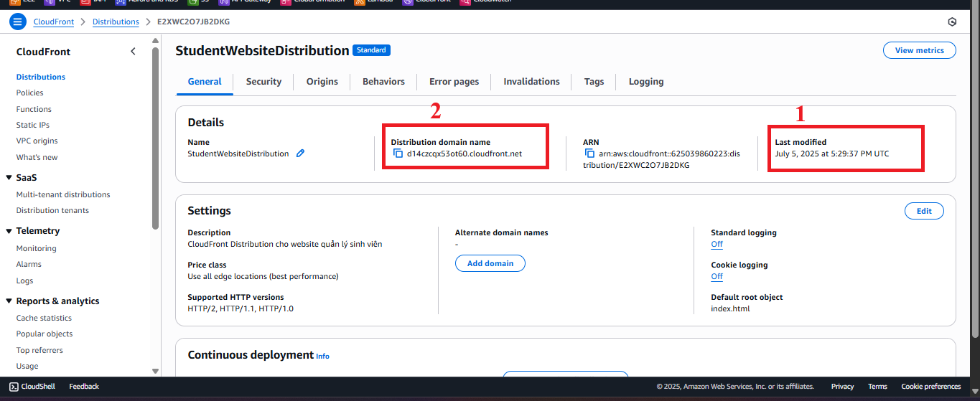Select the General tab
The height and width of the screenshot is (401, 980).
click(x=205, y=82)
